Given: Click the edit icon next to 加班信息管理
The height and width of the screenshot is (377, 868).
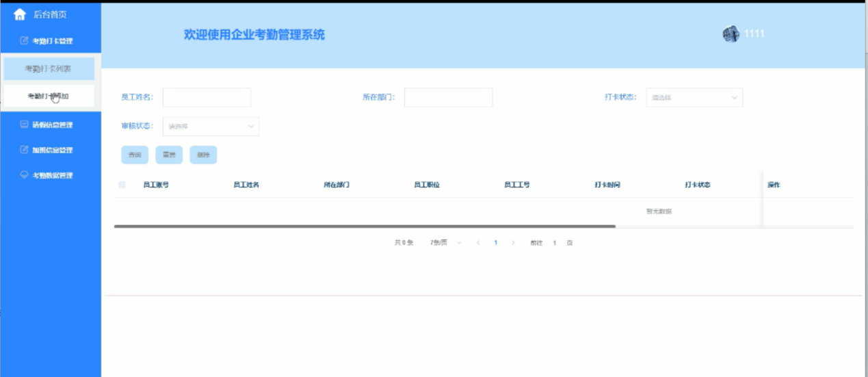Looking at the screenshot, I should (25, 150).
